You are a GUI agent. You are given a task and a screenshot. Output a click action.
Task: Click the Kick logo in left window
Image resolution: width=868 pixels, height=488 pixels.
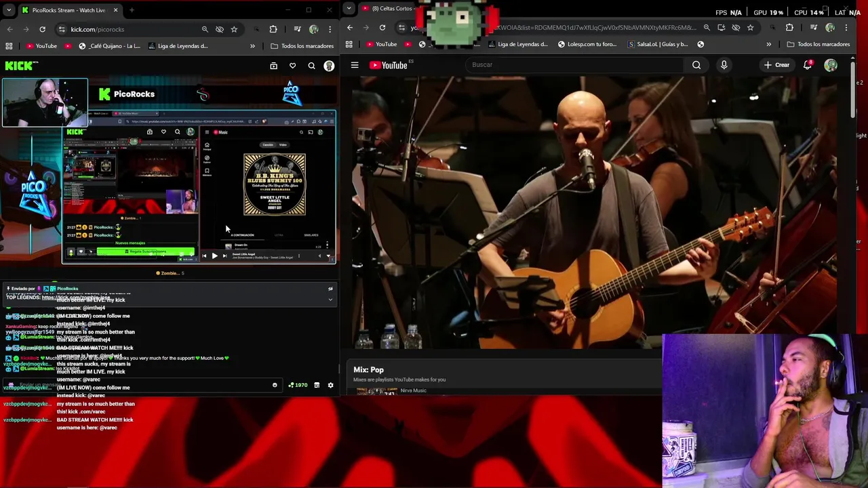pyautogui.click(x=20, y=66)
